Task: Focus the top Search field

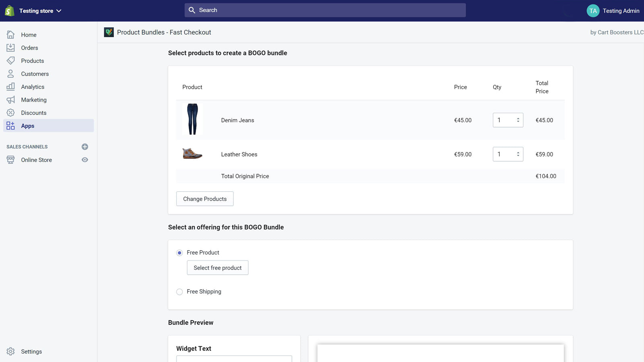Action: [x=325, y=10]
